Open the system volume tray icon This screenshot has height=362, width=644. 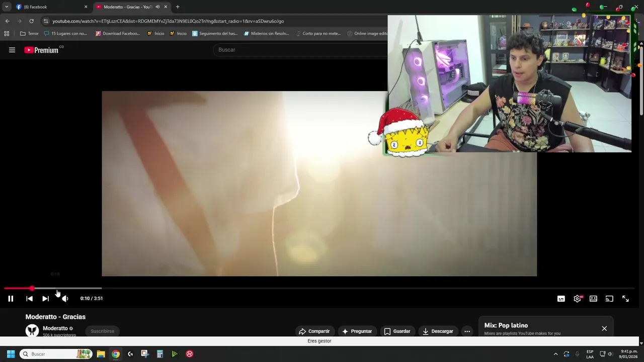(610, 354)
